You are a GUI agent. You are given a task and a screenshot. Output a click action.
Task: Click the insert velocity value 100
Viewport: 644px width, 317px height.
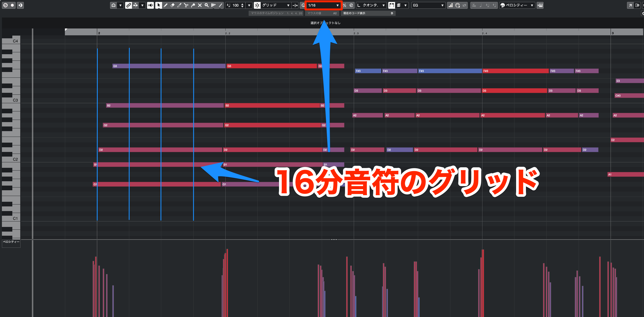click(235, 5)
